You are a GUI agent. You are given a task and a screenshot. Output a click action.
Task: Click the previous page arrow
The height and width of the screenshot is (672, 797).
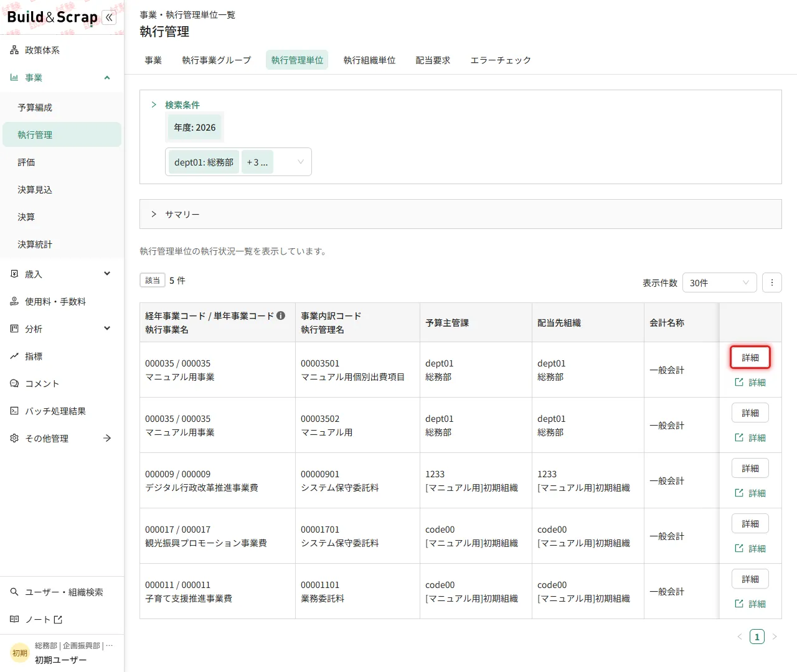[x=740, y=637]
